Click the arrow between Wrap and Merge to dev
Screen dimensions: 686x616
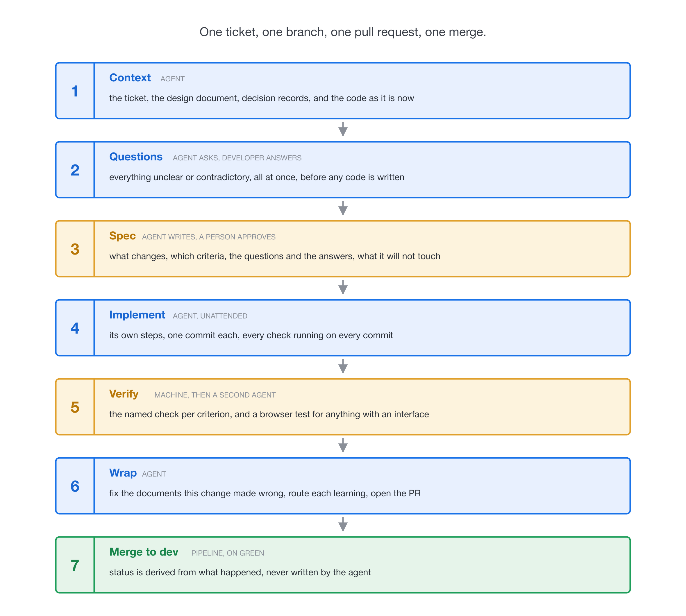pyautogui.click(x=343, y=524)
